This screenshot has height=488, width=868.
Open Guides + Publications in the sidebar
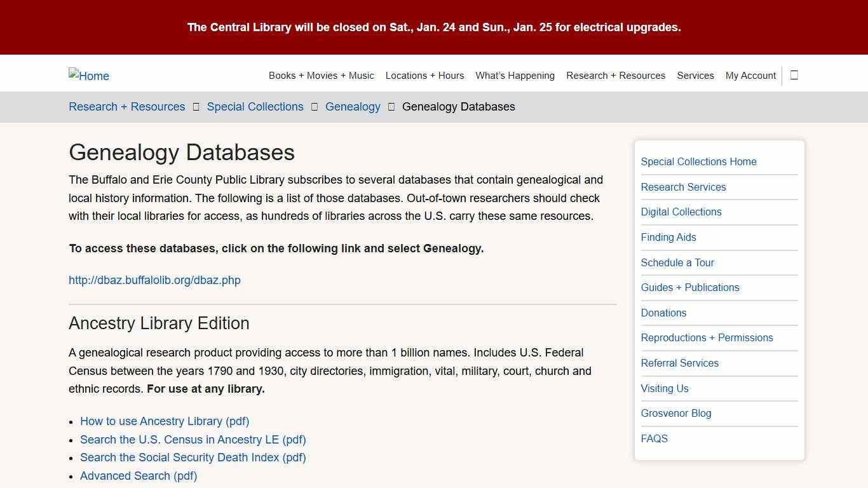tap(690, 287)
